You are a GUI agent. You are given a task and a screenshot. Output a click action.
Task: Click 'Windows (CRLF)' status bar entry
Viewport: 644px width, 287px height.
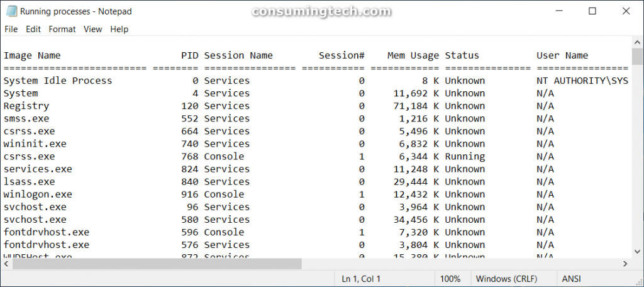coord(506,279)
